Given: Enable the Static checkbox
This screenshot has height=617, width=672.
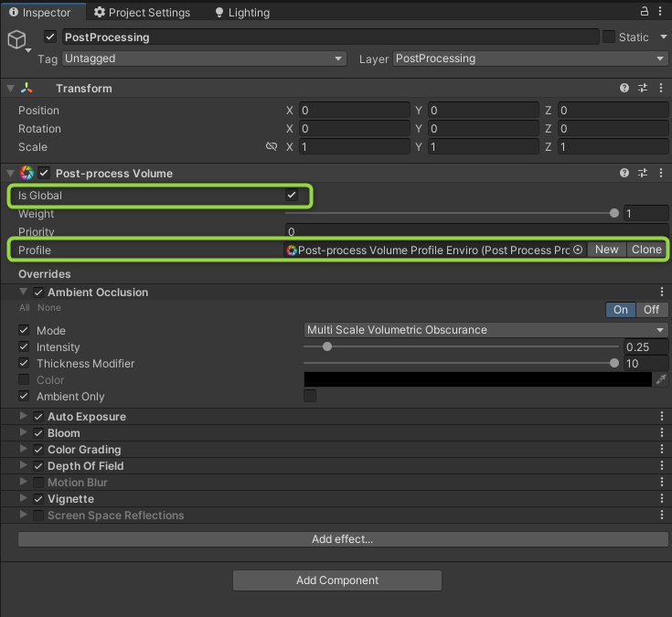Looking at the screenshot, I should [x=610, y=37].
